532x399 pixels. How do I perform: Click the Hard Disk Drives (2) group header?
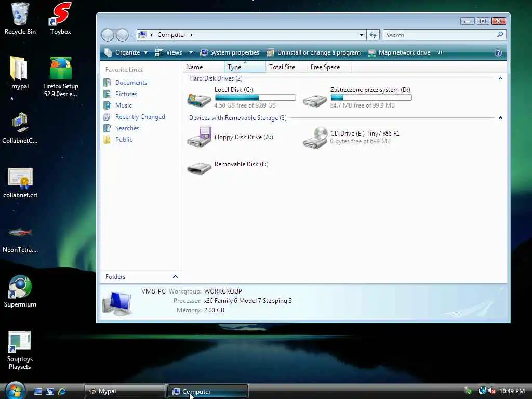(216, 78)
